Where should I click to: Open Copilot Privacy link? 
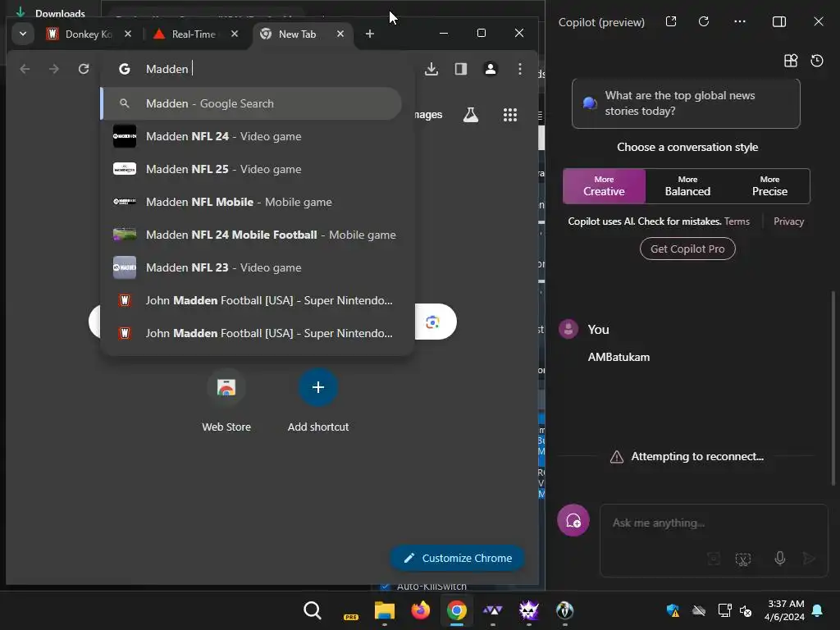pyautogui.click(x=788, y=221)
